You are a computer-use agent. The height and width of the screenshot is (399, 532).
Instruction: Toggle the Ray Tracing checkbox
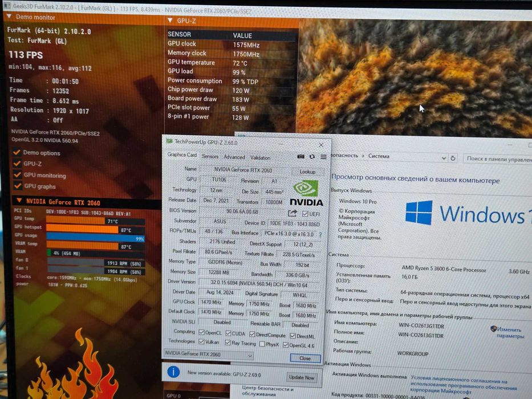pos(228,343)
